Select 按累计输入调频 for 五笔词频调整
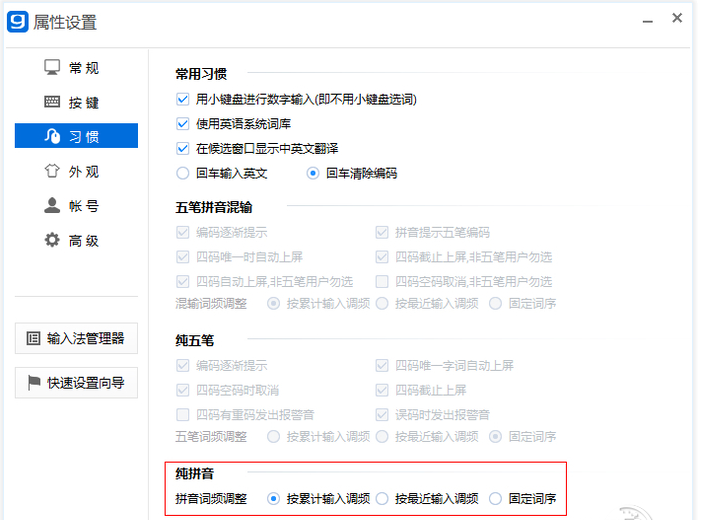Viewport: 725px width, 520px height. coord(274,437)
